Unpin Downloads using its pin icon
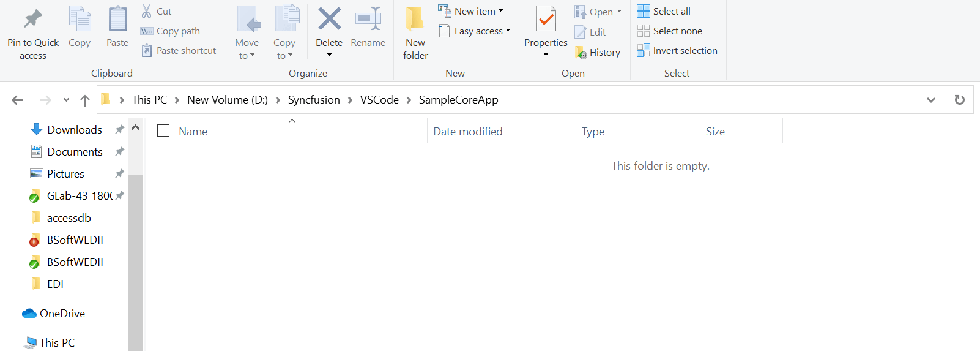Image resolution: width=980 pixels, height=351 pixels. pyautogui.click(x=120, y=129)
